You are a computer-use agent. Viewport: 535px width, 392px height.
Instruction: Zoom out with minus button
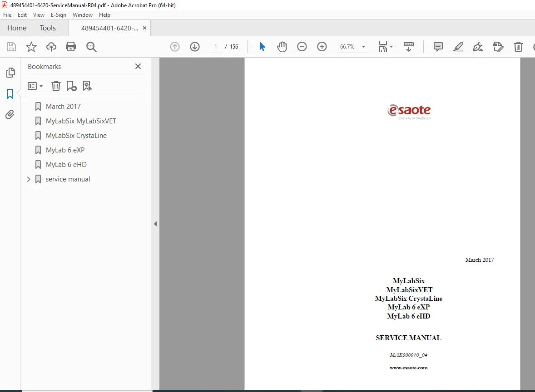(302, 47)
